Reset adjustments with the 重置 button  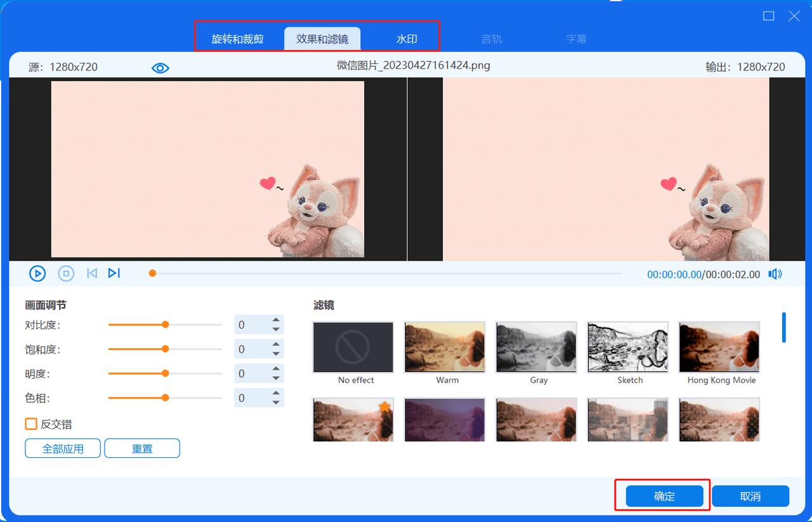pos(142,448)
